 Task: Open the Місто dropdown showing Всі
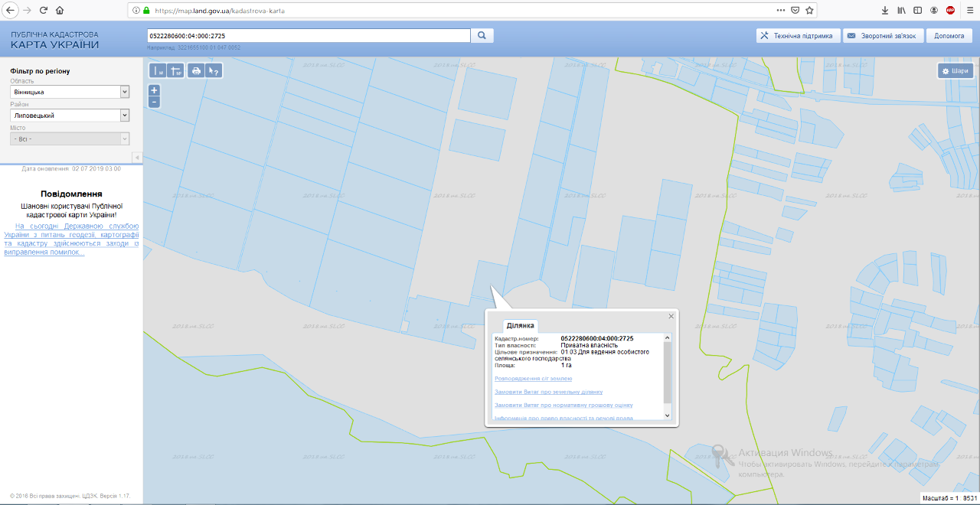(70, 139)
